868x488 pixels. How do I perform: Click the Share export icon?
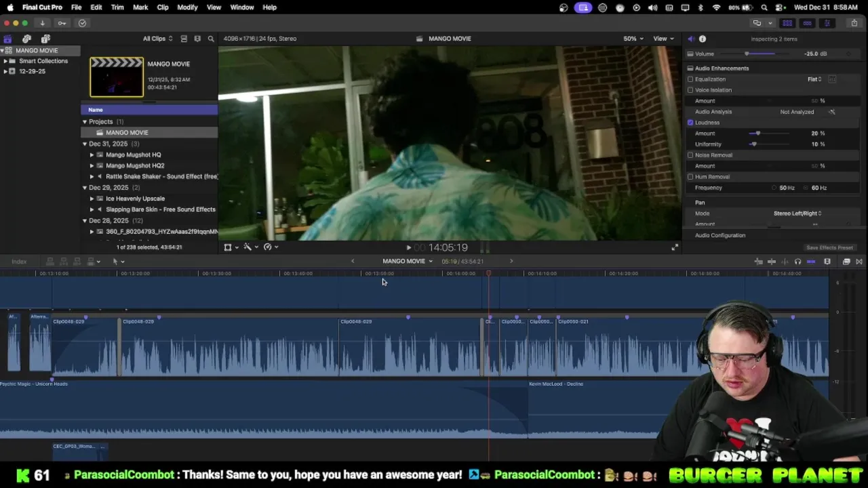tap(854, 23)
